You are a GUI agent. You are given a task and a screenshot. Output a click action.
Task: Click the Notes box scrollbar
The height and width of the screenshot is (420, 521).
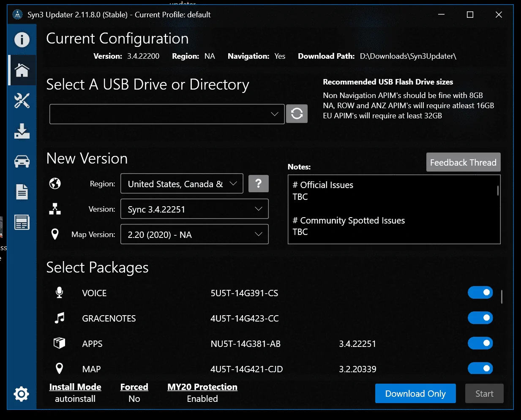point(498,191)
